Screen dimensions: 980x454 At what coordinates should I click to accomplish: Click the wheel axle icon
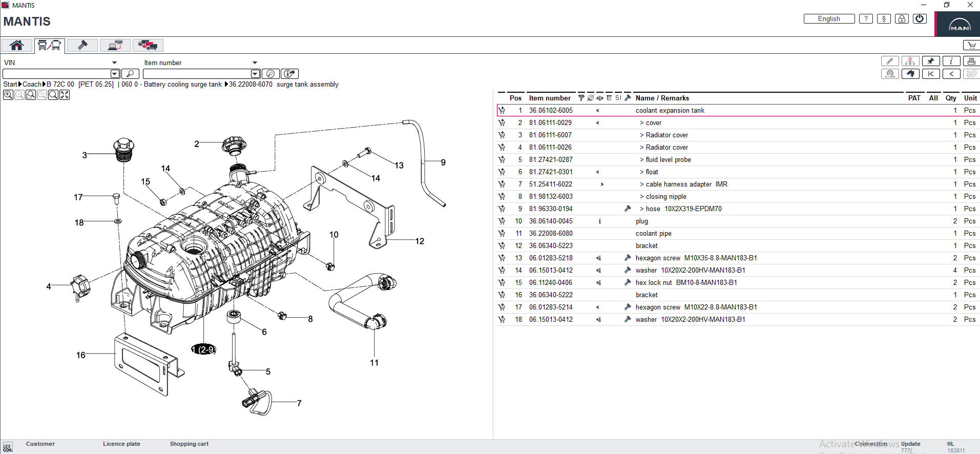[890, 74]
